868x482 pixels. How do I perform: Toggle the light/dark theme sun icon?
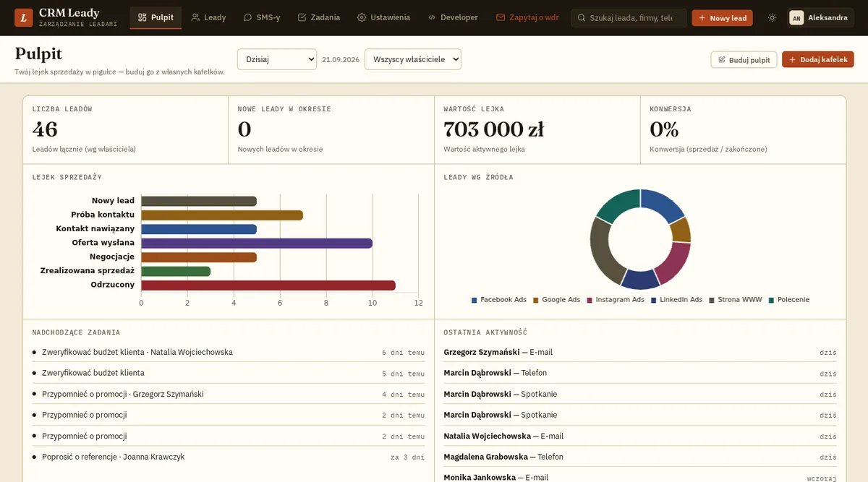[x=773, y=17]
